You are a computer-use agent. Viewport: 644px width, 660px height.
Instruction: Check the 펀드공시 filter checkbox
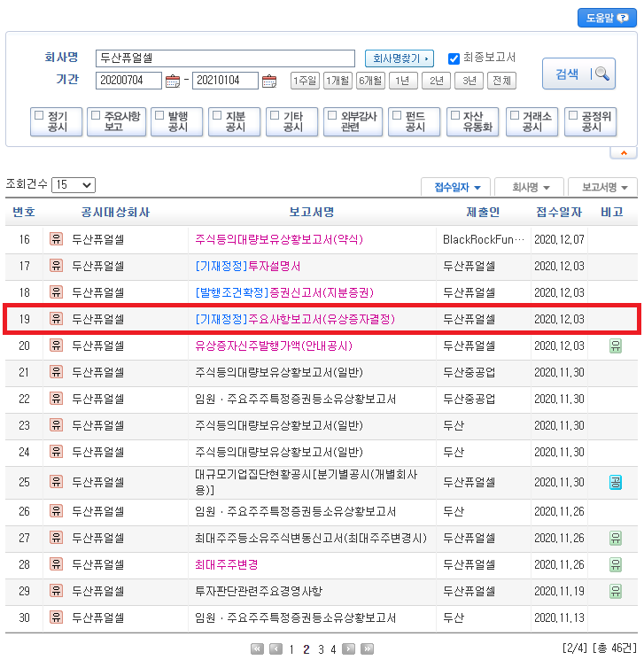pos(397,115)
